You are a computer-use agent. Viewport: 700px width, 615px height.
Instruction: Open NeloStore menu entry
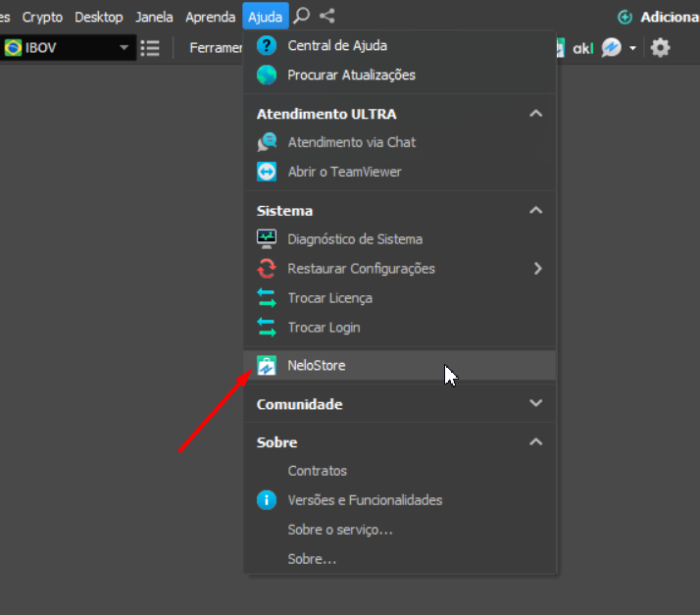pos(400,365)
